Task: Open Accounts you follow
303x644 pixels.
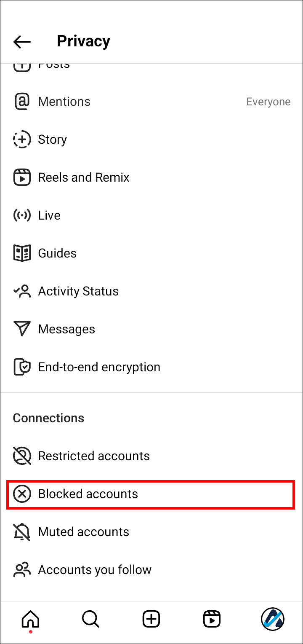Action: 95,570
